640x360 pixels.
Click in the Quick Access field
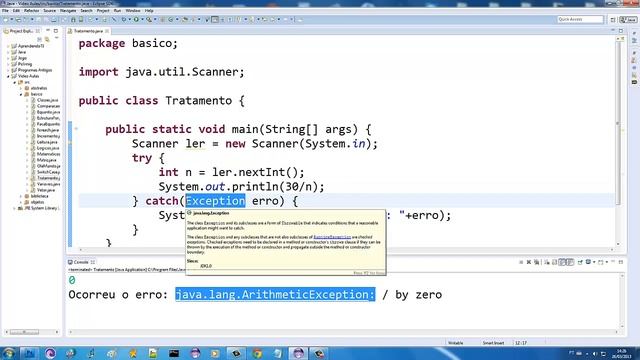tap(580, 19)
